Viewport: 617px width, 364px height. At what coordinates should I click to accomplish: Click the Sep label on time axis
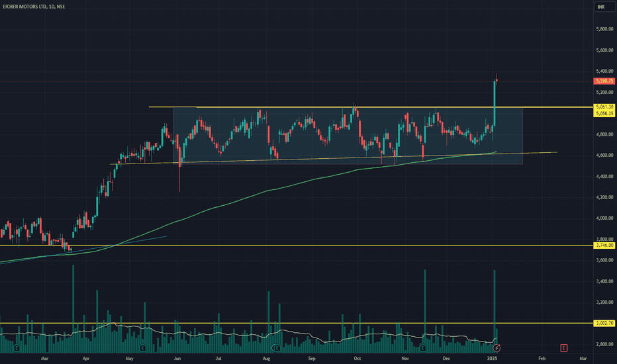coord(312,359)
